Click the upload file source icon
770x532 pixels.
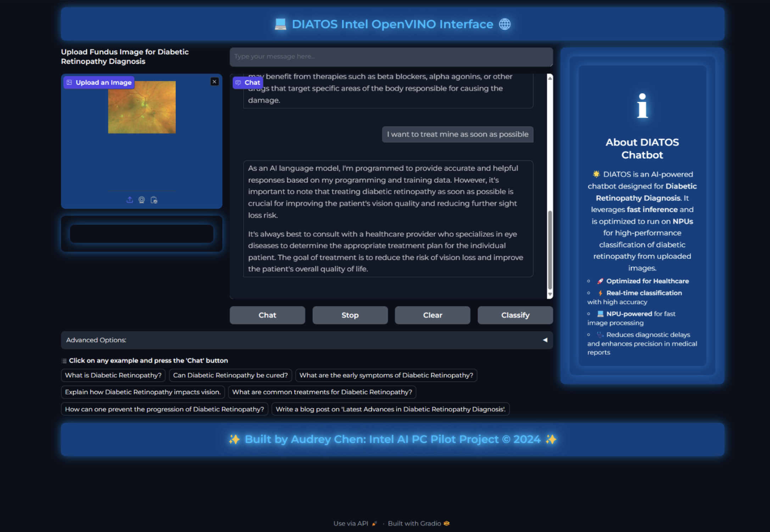[x=130, y=200]
